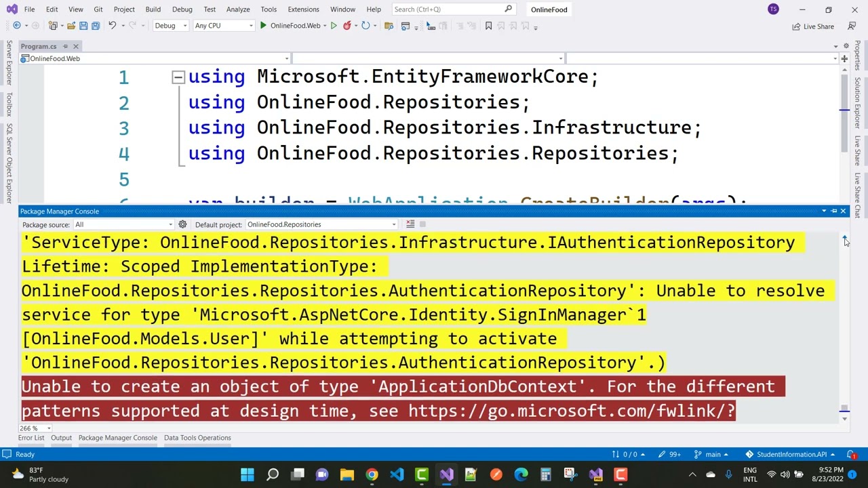
Task: Click the 0 / 0 push-pull indicator
Action: pos(628,455)
